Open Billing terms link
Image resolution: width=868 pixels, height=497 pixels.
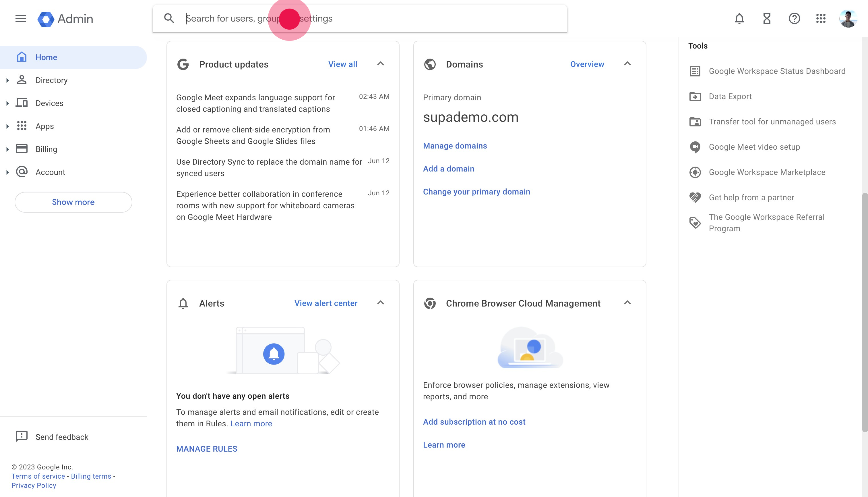[91, 476]
